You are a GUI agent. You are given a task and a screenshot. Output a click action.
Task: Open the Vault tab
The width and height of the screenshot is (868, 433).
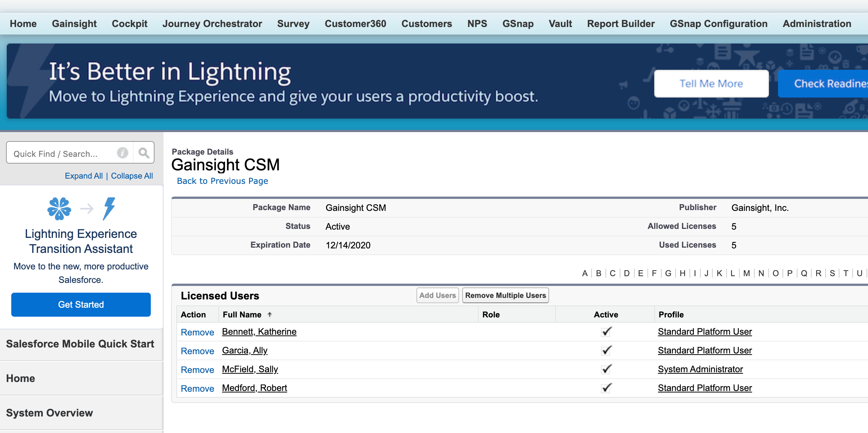(560, 24)
